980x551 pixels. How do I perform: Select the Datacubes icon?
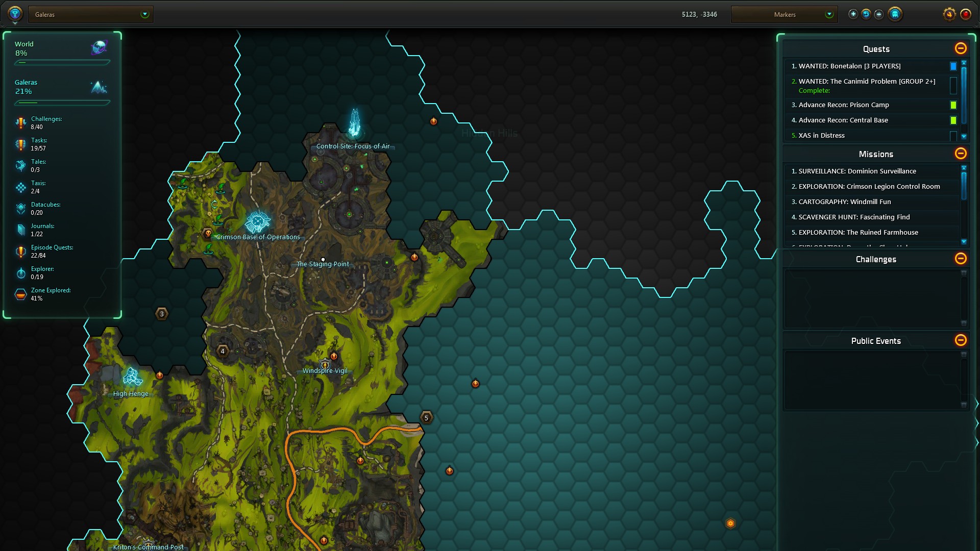click(20, 209)
